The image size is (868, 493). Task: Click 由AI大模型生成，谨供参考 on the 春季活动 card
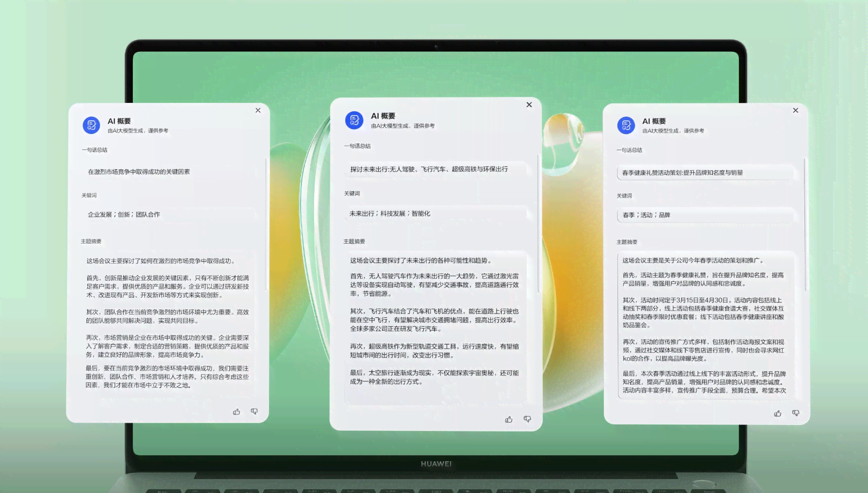click(x=673, y=131)
